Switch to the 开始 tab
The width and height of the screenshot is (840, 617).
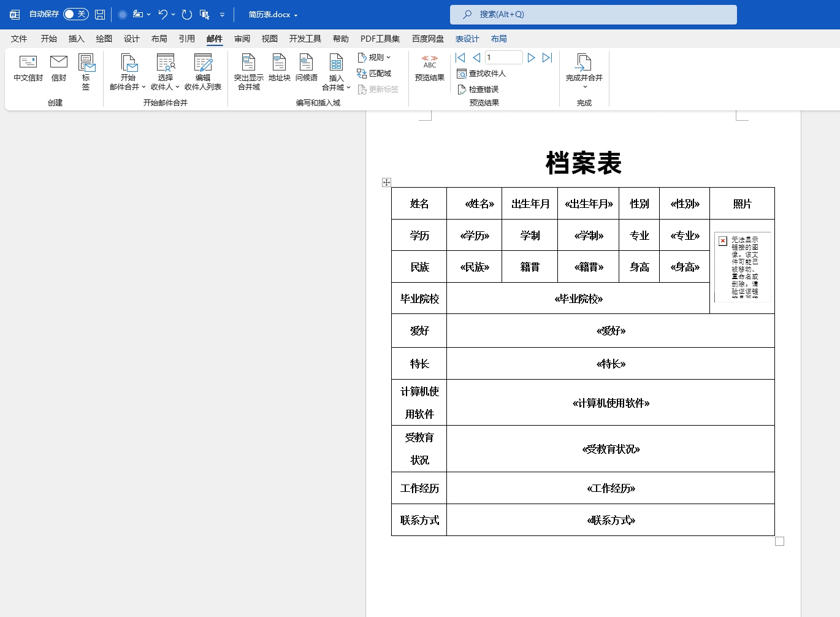click(x=49, y=39)
